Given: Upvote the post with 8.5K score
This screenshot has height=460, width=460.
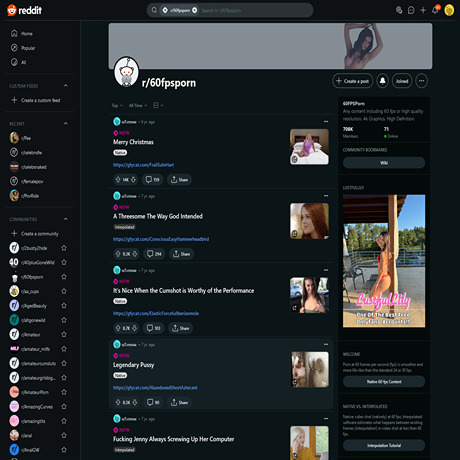Looking at the screenshot, I should [118, 403].
